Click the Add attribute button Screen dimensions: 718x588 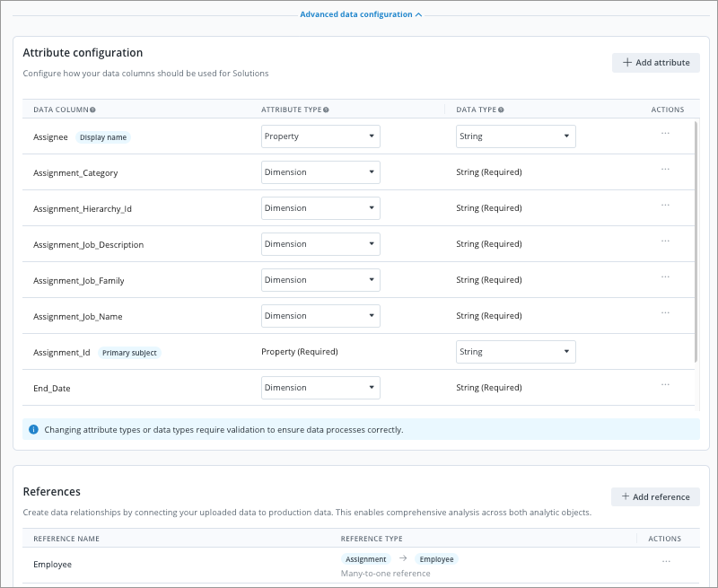coord(655,63)
